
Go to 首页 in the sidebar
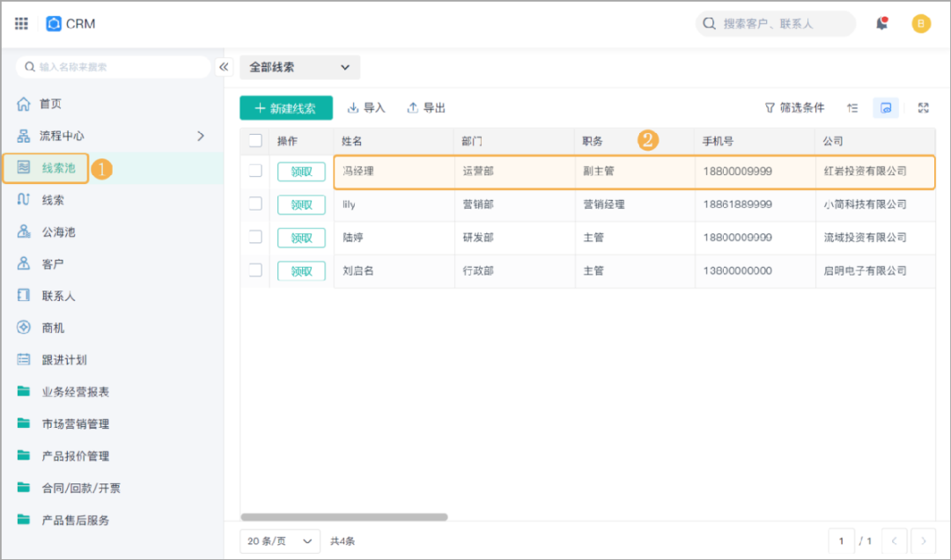[49, 104]
